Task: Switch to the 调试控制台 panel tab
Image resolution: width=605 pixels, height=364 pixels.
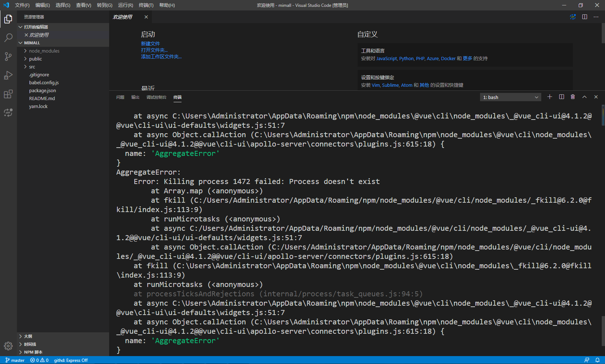Action: pos(156,97)
